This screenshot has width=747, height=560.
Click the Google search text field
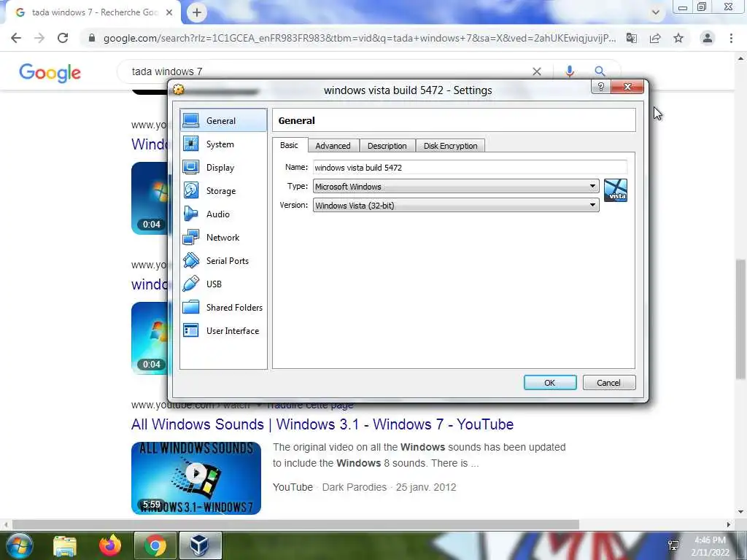329,71
